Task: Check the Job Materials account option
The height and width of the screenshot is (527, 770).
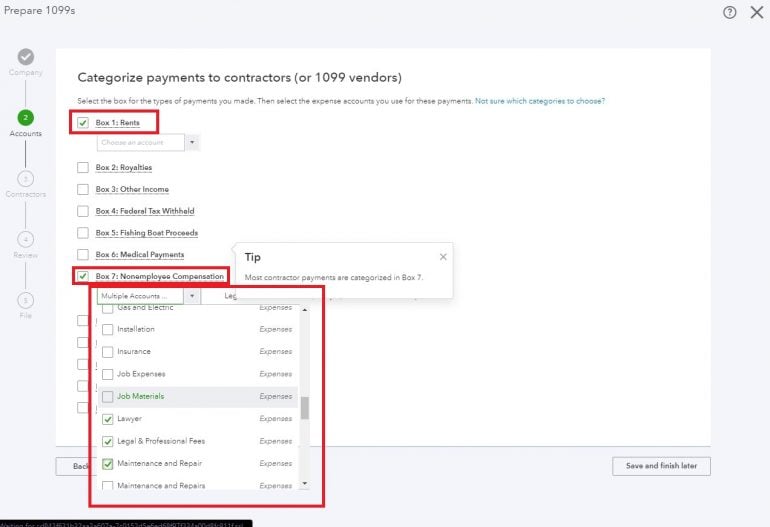Action: (x=108, y=397)
